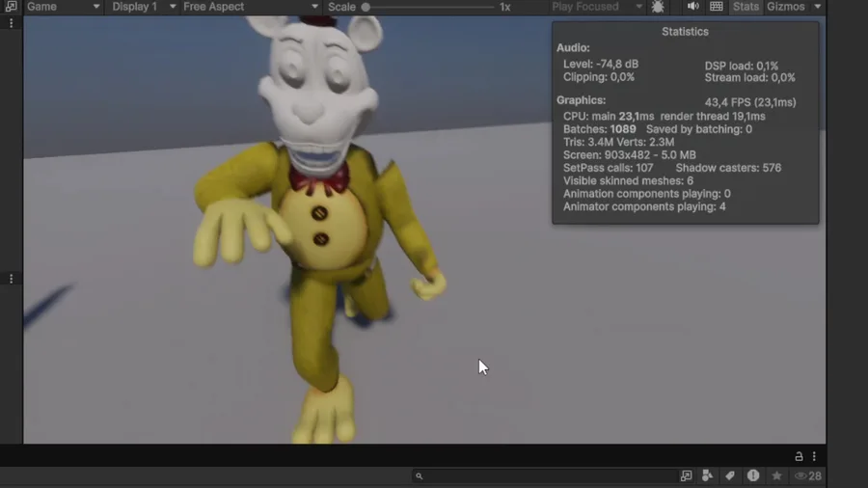Click the Project search input field
This screenshot has height=488, width=868.
click(x=545, y=475)
